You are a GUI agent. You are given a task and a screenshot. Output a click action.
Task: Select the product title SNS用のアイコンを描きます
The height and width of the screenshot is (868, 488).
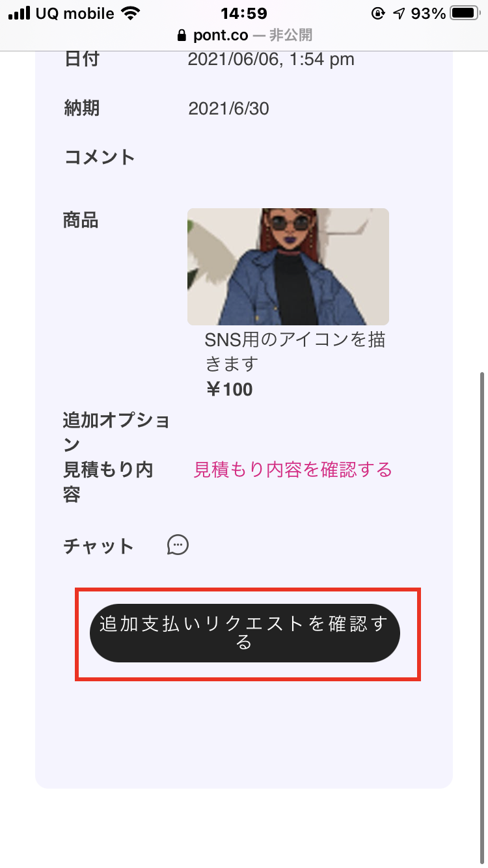[x=295, y=351]
